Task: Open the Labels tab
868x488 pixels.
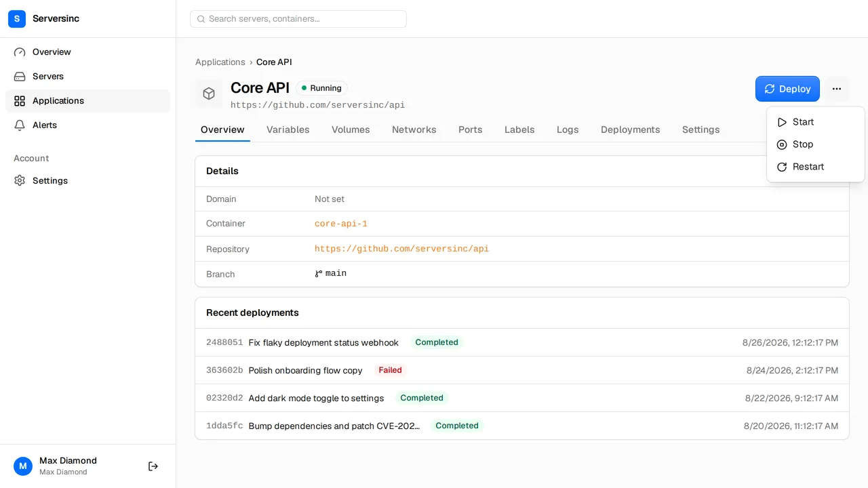Action: click(519, 129)
